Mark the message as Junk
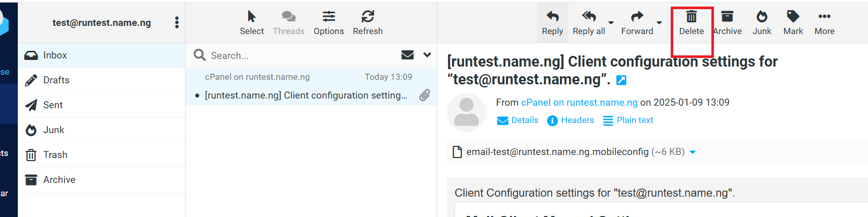Image resolution: width=868 pixels, height=217 pixels. tap(762, 23)
